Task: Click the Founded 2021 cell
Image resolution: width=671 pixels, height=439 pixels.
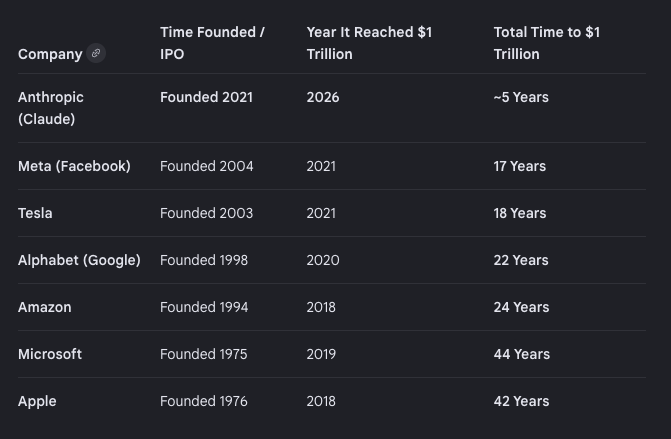Action: tap(206, 97)
